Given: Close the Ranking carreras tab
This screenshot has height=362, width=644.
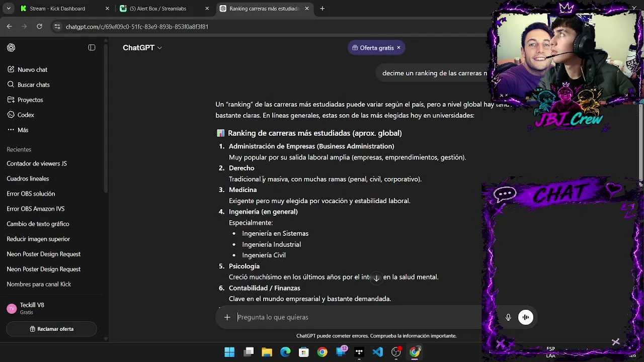Looking at the screenshot, I should point(308,9).
